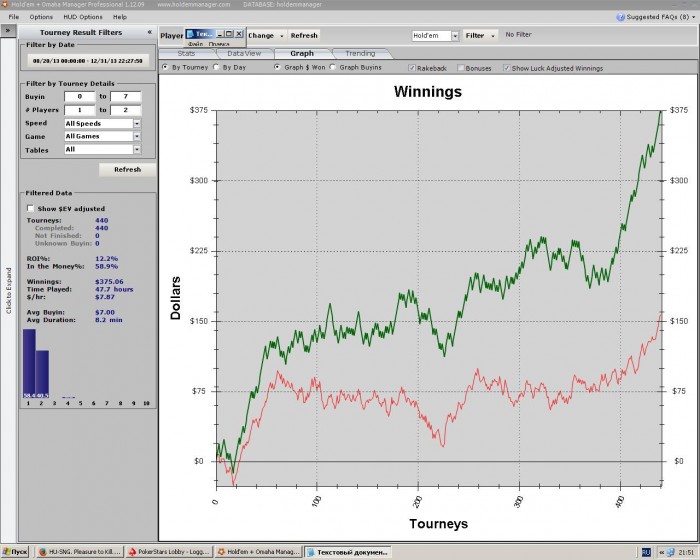The width and height of the screenshot is (700, 560).
Task: Click the # Players maximum field showing 2
Action: (125, 110)
